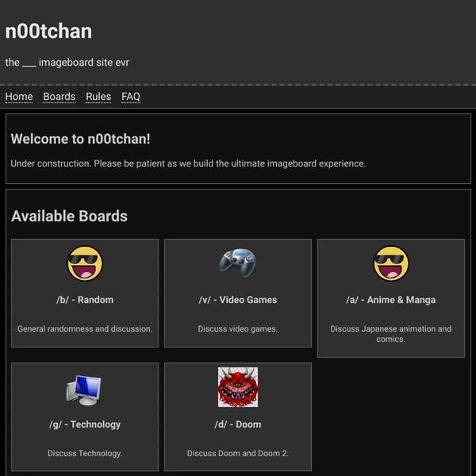Click 'Discuss Doom and Doom 2.' description
The height and width of the screenshot is (476, 476).
(x=238, y=453)
